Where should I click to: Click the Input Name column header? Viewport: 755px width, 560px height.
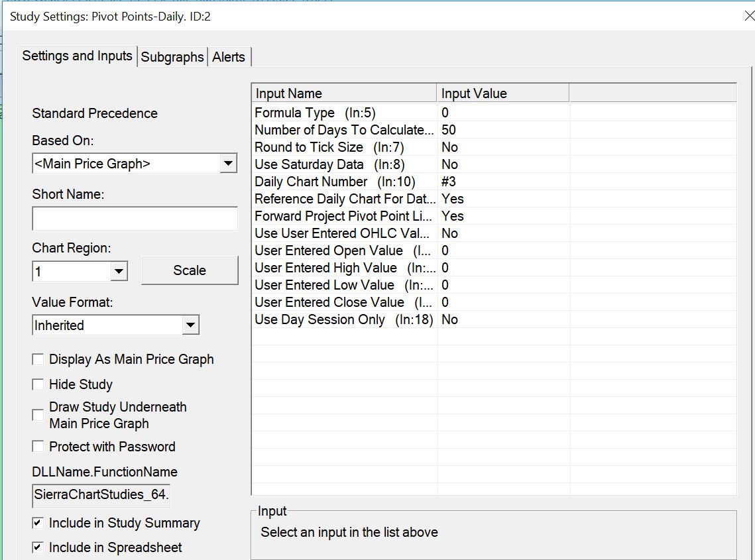click(x=344, y=93)
